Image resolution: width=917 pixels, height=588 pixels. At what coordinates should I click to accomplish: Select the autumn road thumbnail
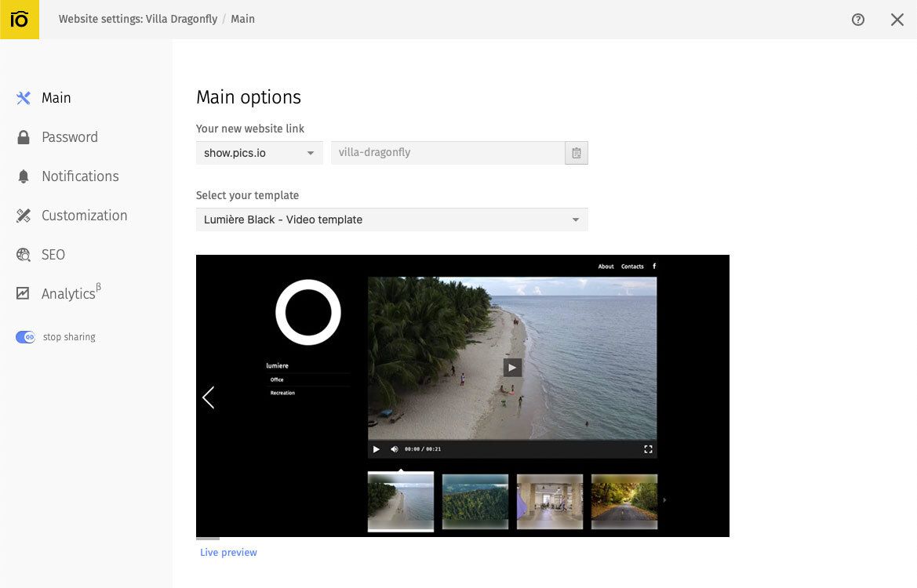[624, 502]
